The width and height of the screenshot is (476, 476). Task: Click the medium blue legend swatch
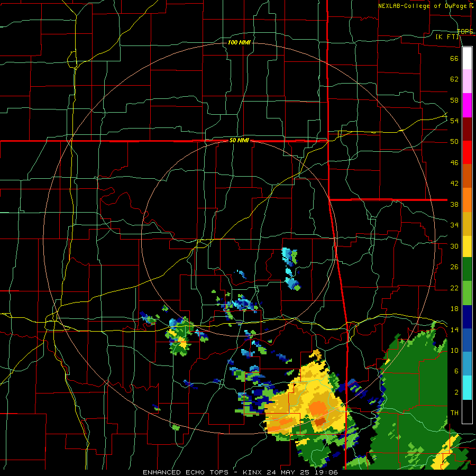tap(467, 340)
